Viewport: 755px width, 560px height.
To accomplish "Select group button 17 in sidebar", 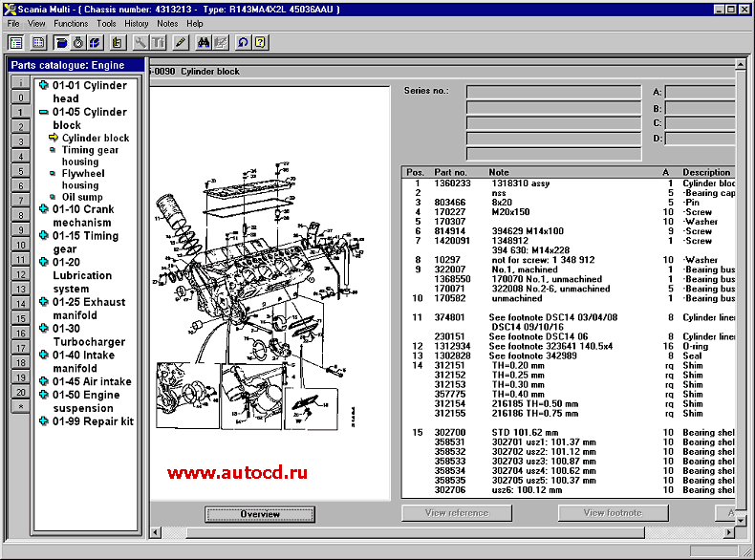I will [x=20, y=348].
